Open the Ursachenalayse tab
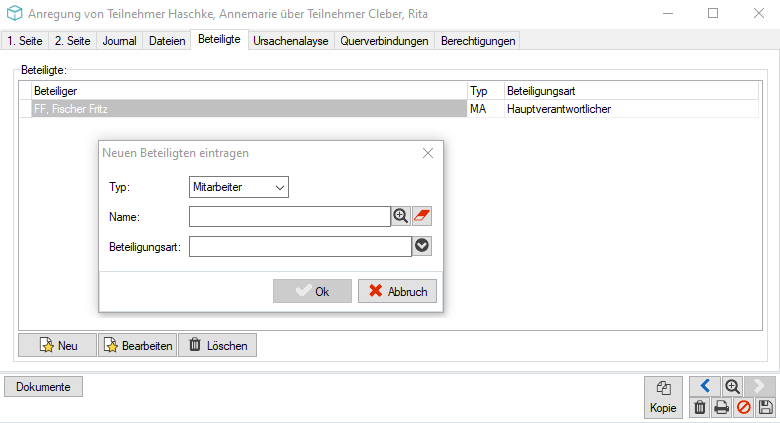The height and width of the screenshot is (423, 780). click(291, 41)
